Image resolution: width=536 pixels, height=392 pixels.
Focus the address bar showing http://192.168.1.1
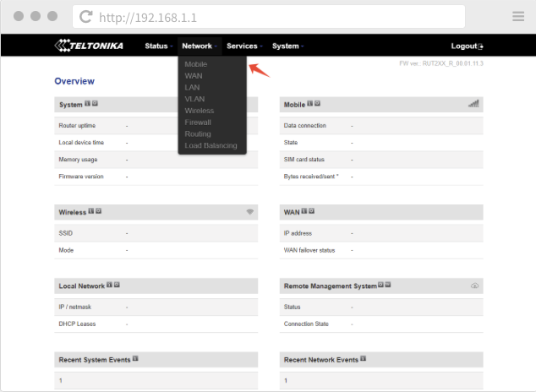click(x=269, y=17)
